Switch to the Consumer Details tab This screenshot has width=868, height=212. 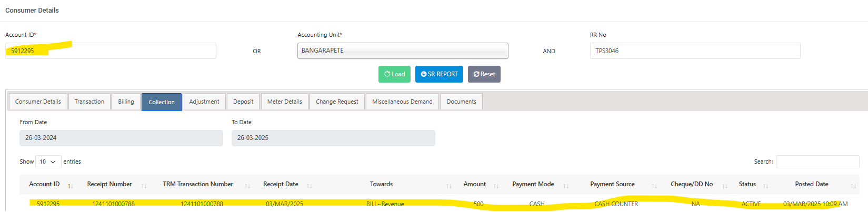tap(38, 102)
